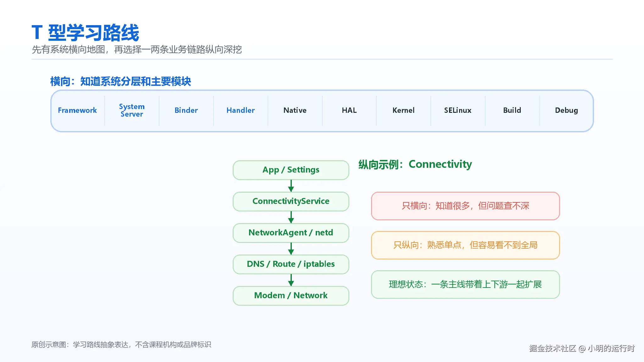Click the green 理想状态 note box
This screenshot has height=362, width=644.
[465, 284]
